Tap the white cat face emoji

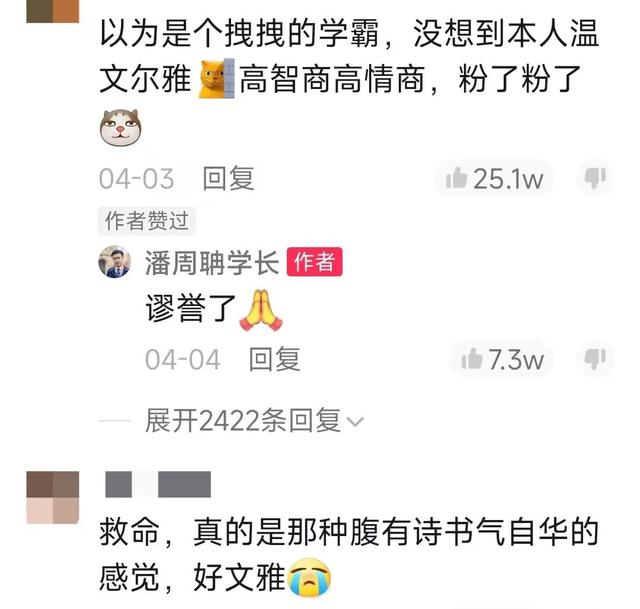click(120, 128)
